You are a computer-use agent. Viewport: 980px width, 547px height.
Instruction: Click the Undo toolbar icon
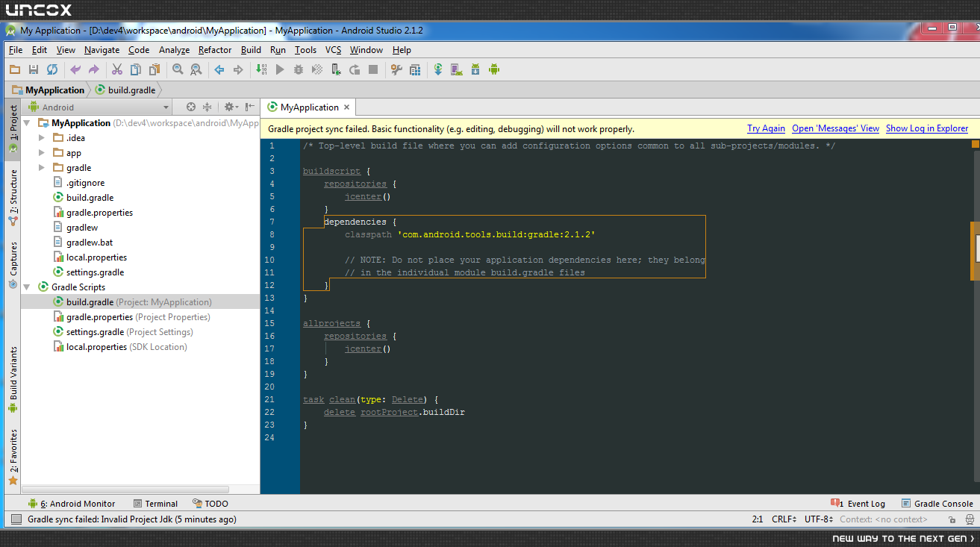(75, 69)
